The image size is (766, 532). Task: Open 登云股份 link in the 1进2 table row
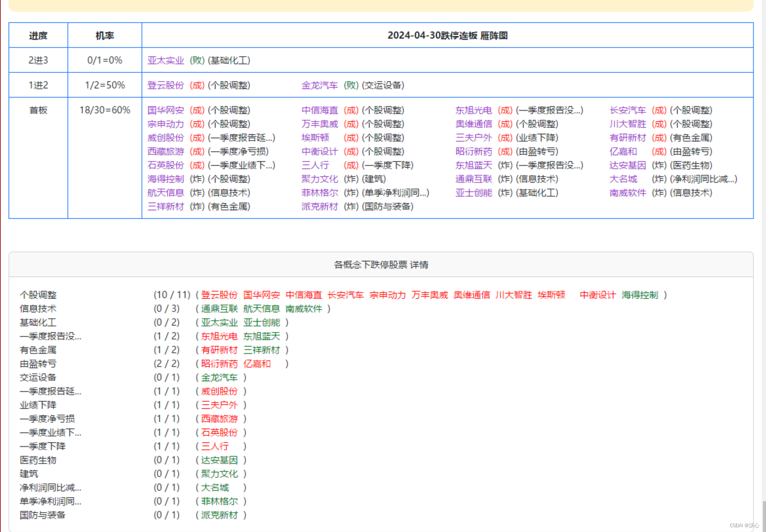(166, 85)
